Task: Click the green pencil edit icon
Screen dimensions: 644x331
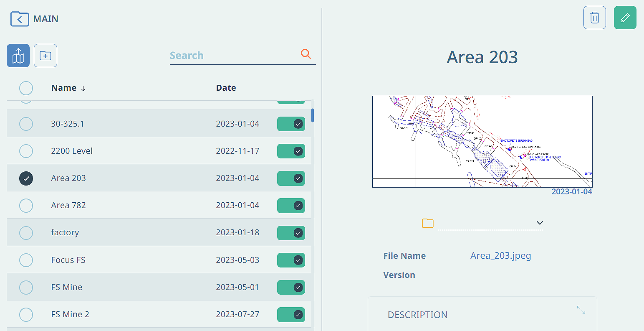Action: coord(625,18)
